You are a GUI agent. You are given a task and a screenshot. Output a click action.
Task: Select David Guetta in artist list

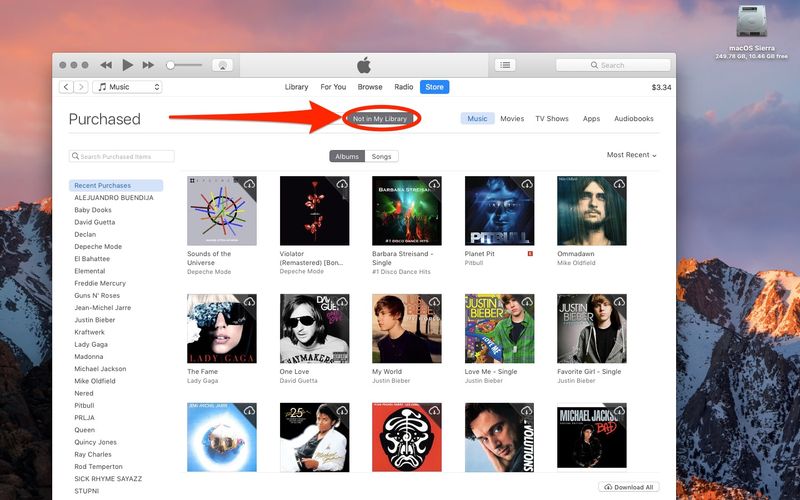(94, 222)
